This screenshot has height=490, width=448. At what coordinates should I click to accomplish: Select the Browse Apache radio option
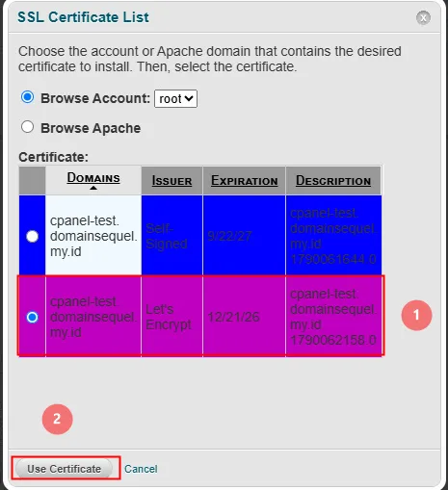[x=27, y=127]
